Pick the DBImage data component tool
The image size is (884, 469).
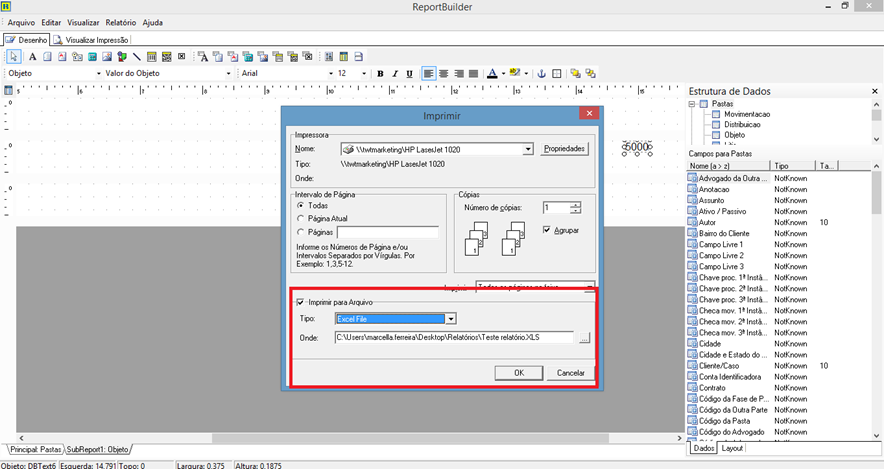[x=263, y=56]
